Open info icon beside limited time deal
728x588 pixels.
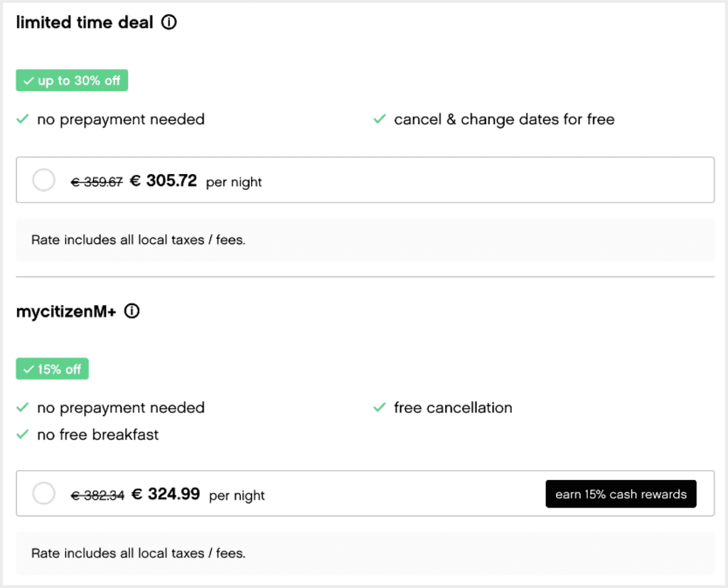tap(169, 22)
